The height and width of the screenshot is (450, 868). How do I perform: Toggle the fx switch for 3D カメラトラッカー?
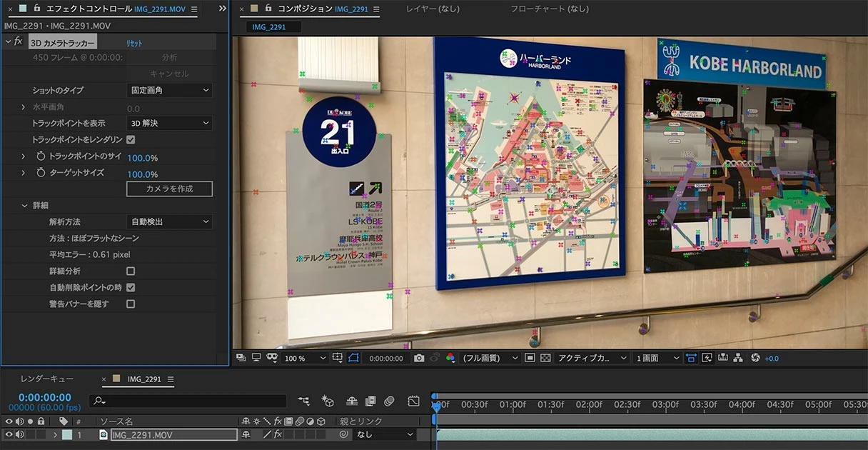[19, 42]
